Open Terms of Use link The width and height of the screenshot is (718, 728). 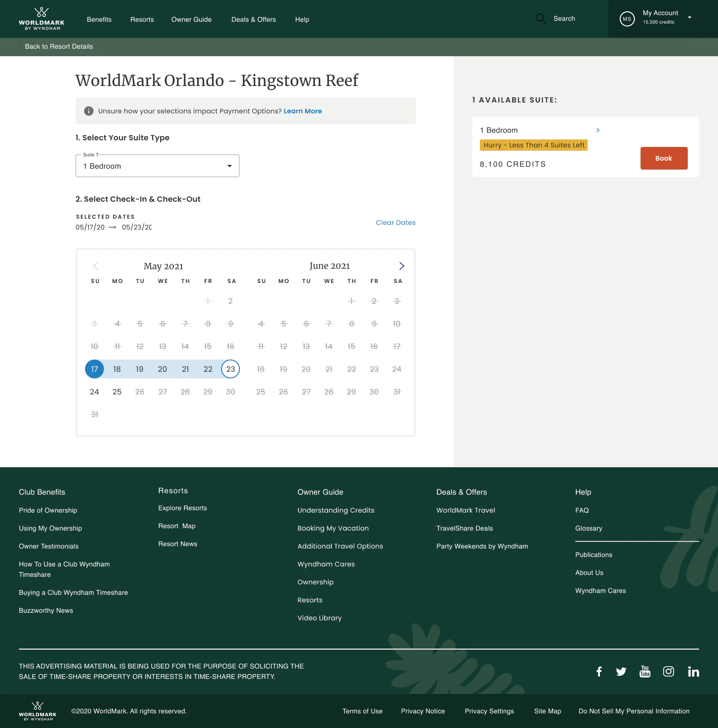click(362, 711)
